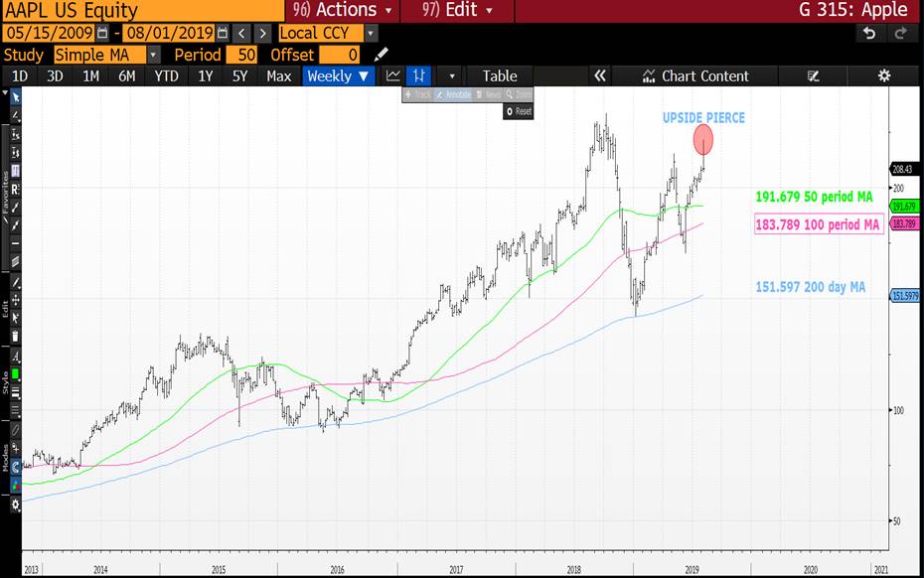Switch to line chart type icon
This screenshot has width=924, height=578.
393,76
